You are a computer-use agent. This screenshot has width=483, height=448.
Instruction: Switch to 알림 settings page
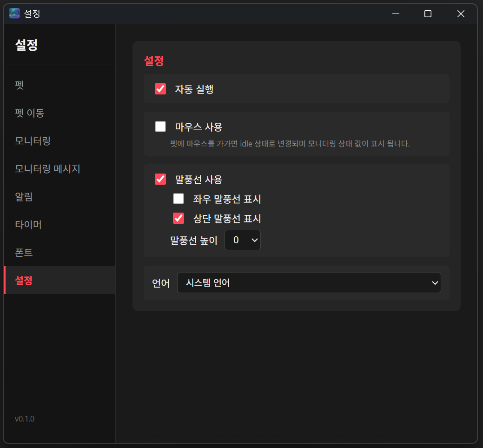click(60, 197)
